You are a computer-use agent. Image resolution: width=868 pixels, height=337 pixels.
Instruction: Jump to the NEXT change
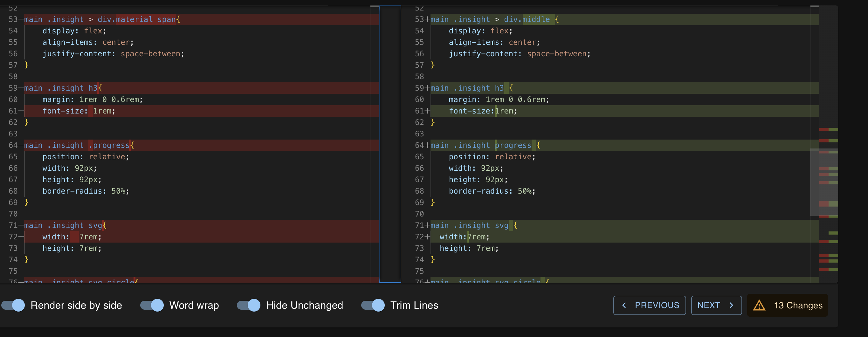(716, 305)
